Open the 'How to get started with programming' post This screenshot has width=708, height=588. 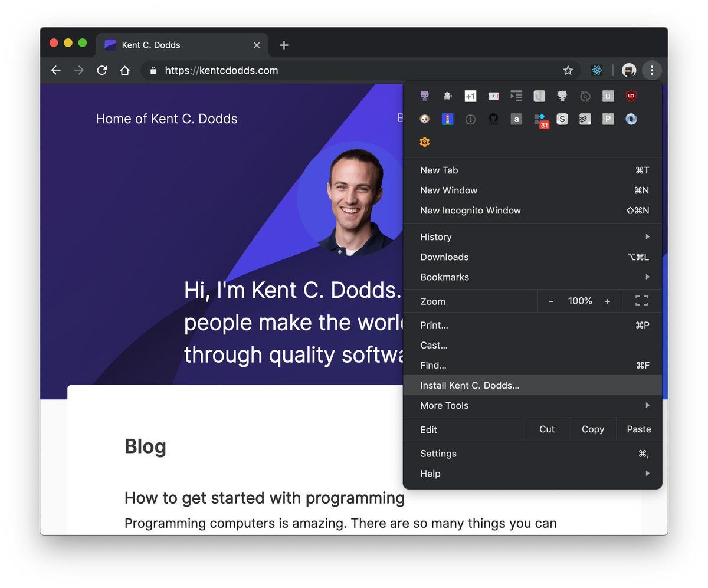(x=264, y=498)
